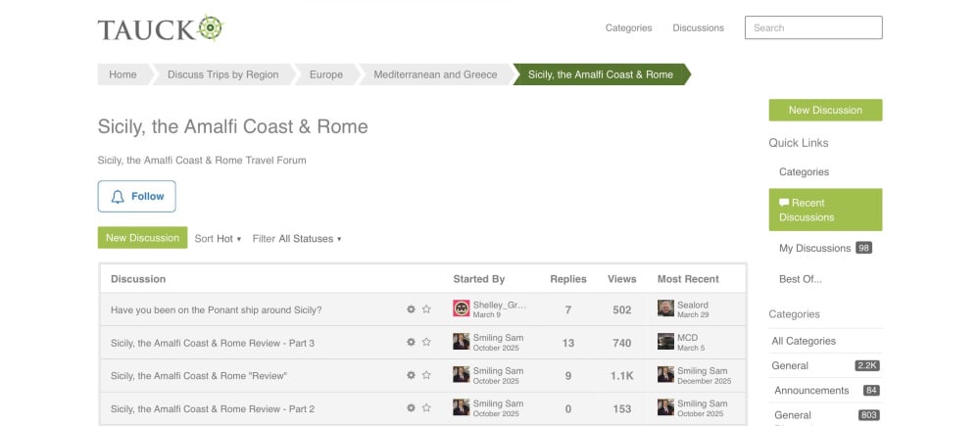Open Discussions in the top navigation
Screen dimensions: 980x426
[698, 28]
